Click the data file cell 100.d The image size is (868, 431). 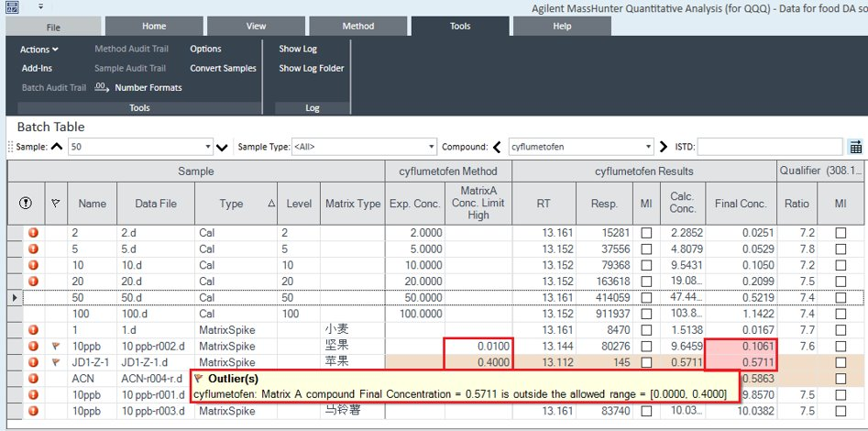(x=156, y=315)
